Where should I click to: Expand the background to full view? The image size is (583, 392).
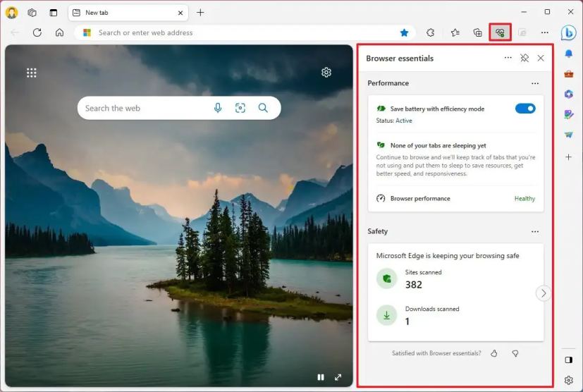(x=338, y=377)
